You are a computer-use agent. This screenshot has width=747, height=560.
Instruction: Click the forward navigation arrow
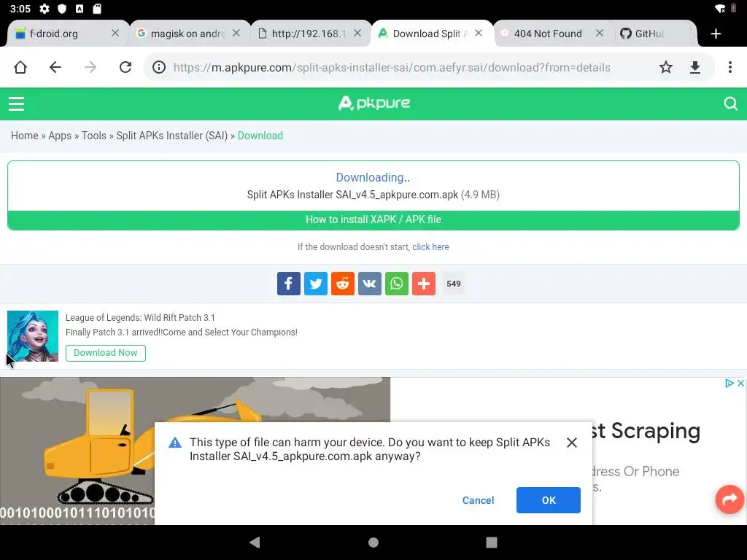(x=90, y=67)
